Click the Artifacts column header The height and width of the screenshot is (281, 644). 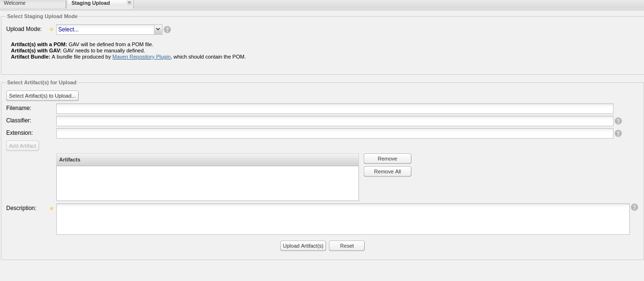(207, 160)
